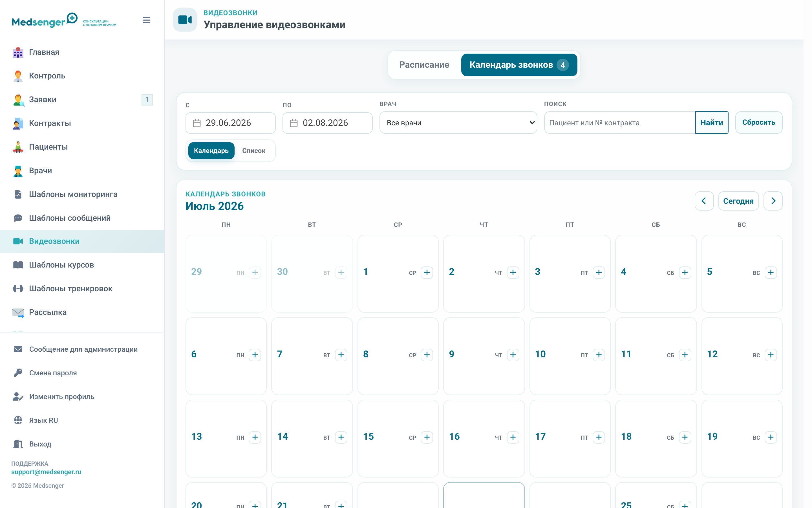Add a call on July 6
The image size is (812, 508).
click(255, 355)
